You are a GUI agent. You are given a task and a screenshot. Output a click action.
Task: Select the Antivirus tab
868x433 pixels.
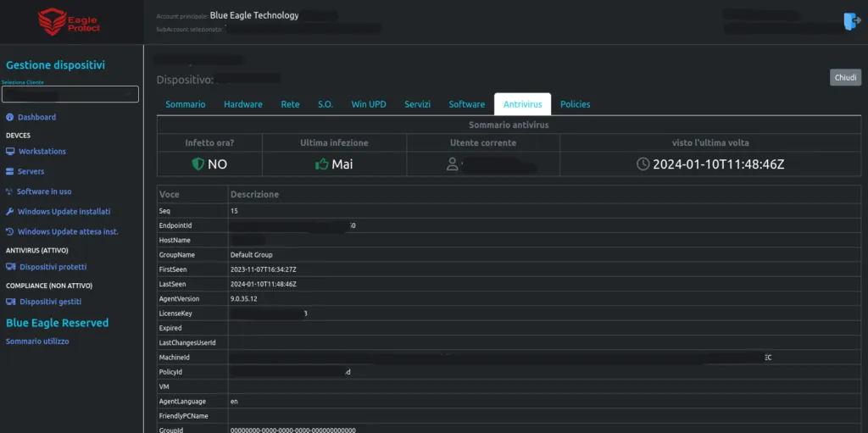coord(522,104)
